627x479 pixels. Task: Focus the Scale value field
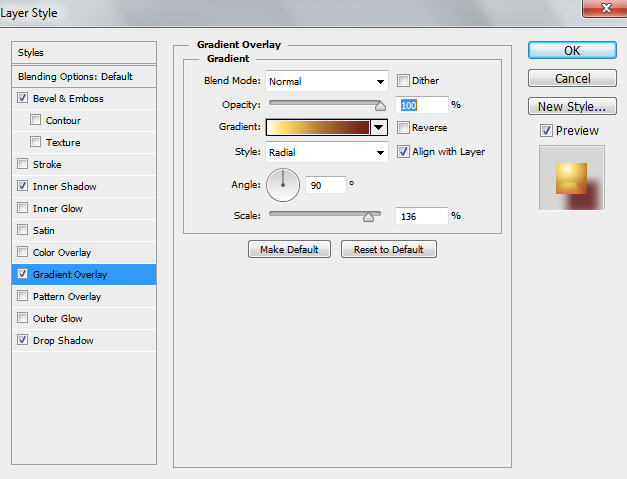(422, 216)
